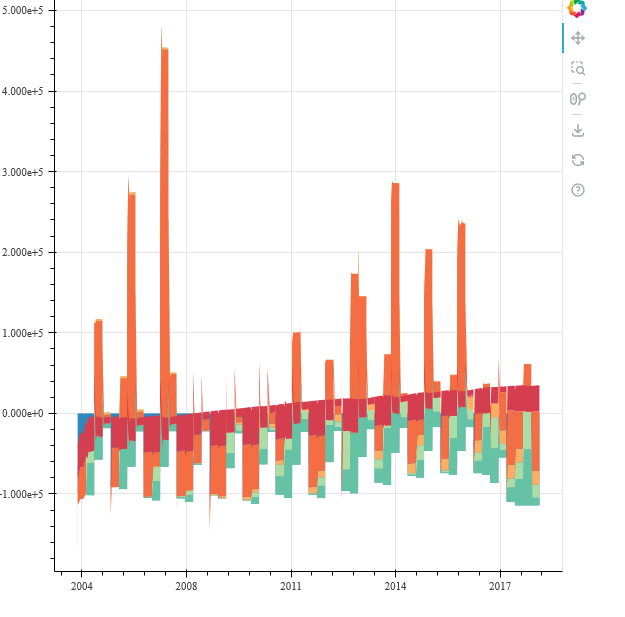Open the Bokeh logo link
625x617 pixels.
[577, 8]
